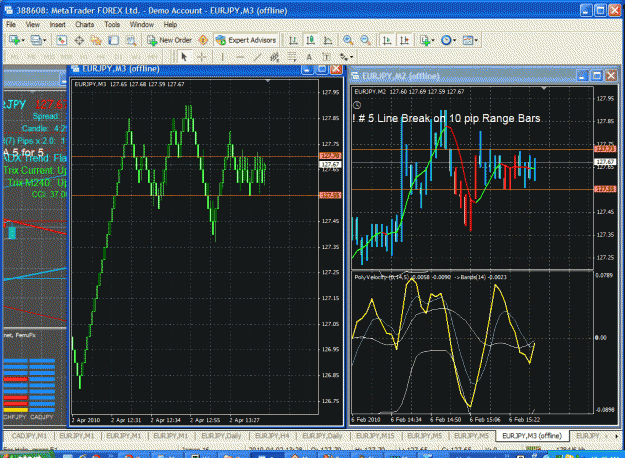Open the Window menu
Viewport: 625px width, 458px height.
pos(142,24)
